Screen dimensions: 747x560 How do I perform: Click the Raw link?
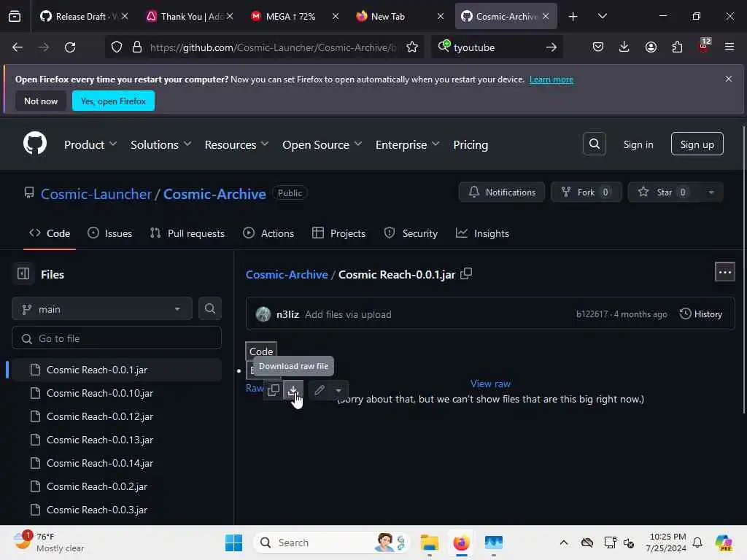[x=255, y=388]
